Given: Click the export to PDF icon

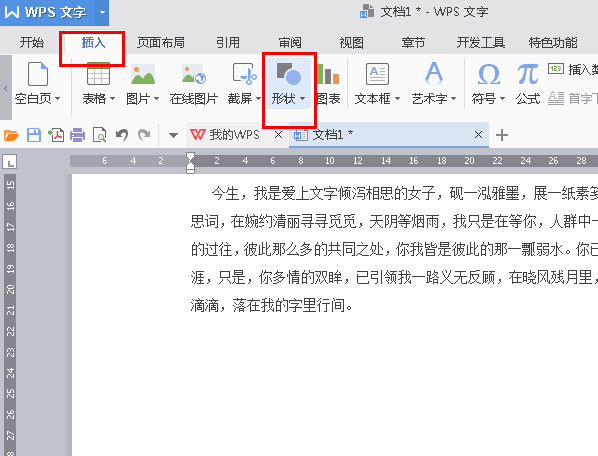Looking at the screenshot, I should tap(56, 135).
